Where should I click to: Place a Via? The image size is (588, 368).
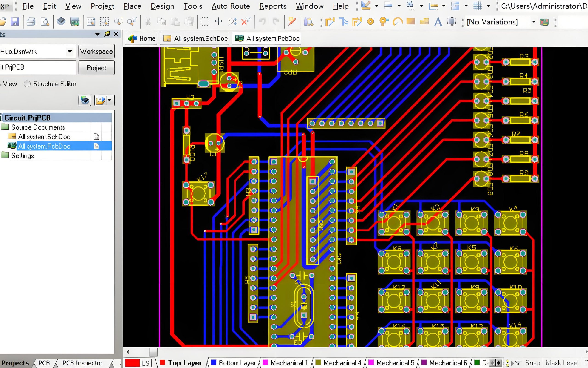(x=384, y=22)
